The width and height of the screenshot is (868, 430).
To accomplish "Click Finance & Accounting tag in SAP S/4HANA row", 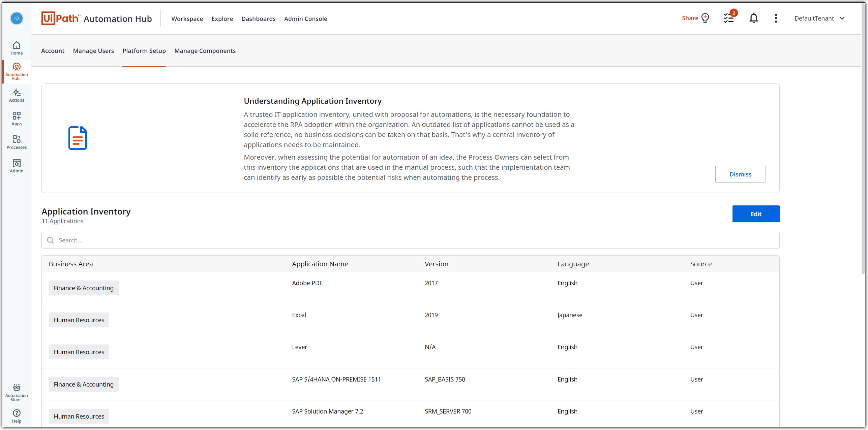I will pos(84,384).
